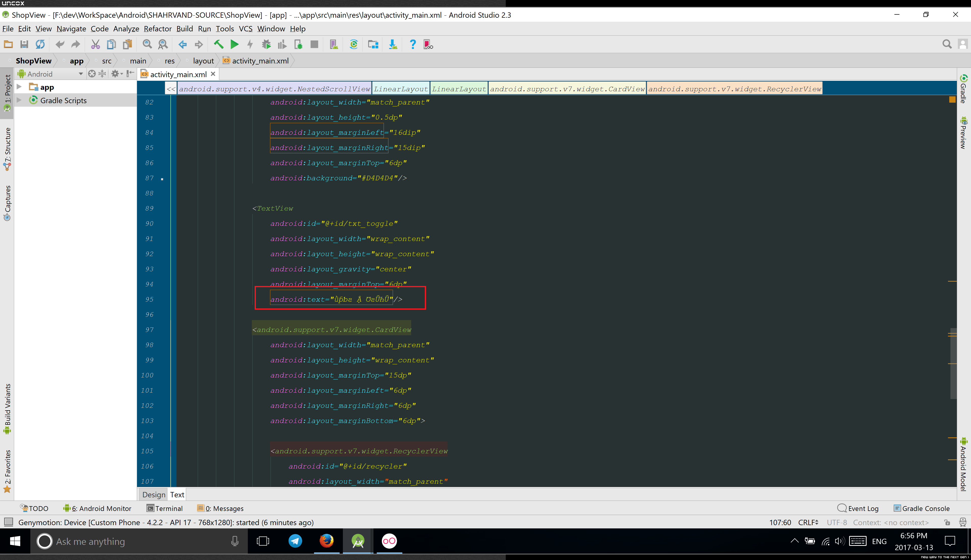The width and height of the screenshot is (971, 560).
Task: Click the Make Project hammer icon
Action: pyautogui.click(x=218, y=44)
